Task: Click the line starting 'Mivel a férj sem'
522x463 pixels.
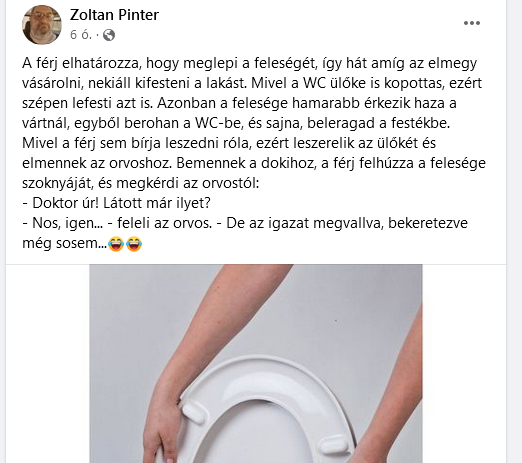Action: (229, 143)
